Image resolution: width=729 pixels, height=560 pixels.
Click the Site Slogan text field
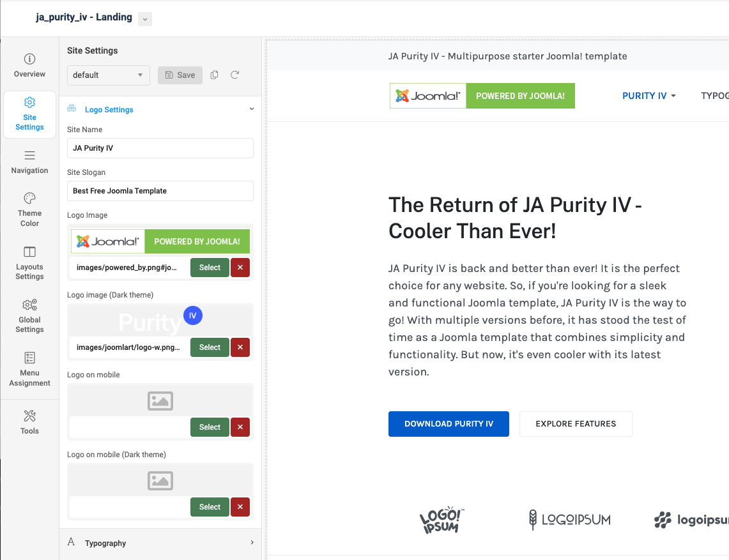(x=160, y=191)
